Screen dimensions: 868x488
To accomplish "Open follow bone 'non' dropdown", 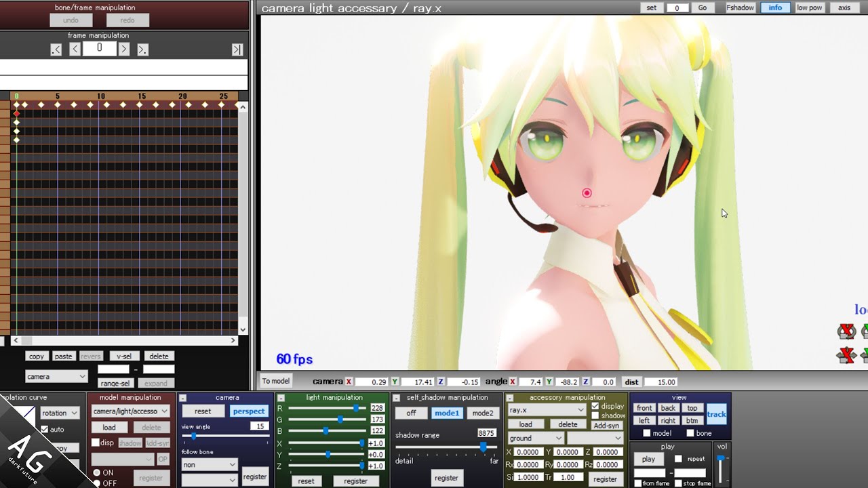I will (210, 465).
